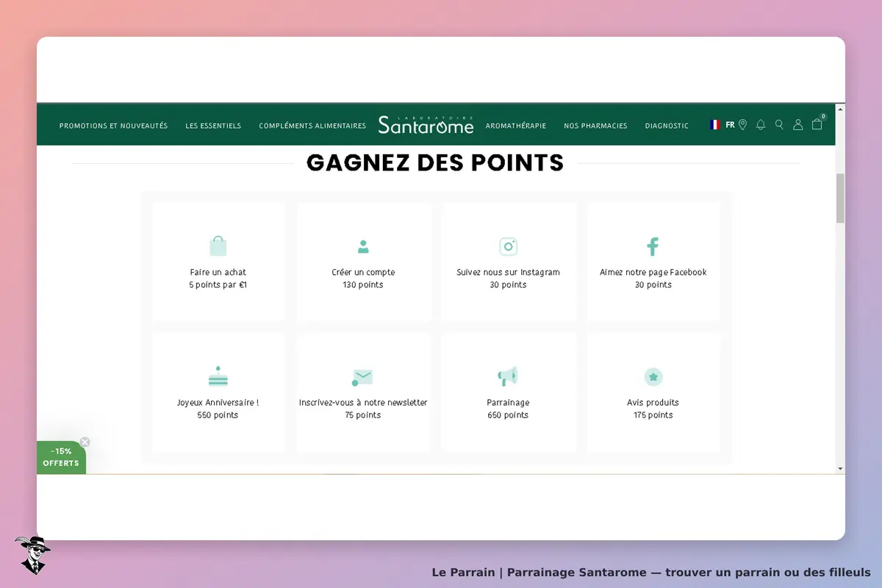Open the Diagnostic menu item
882x588 pixels.
[667, 126]
